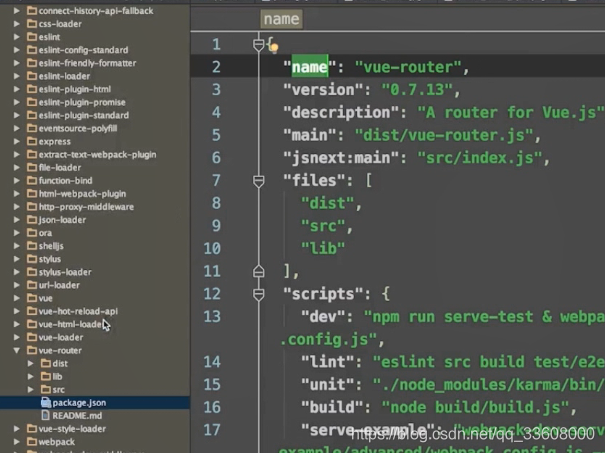Expand the dist subfolder arrow

[x=30, y=363]
